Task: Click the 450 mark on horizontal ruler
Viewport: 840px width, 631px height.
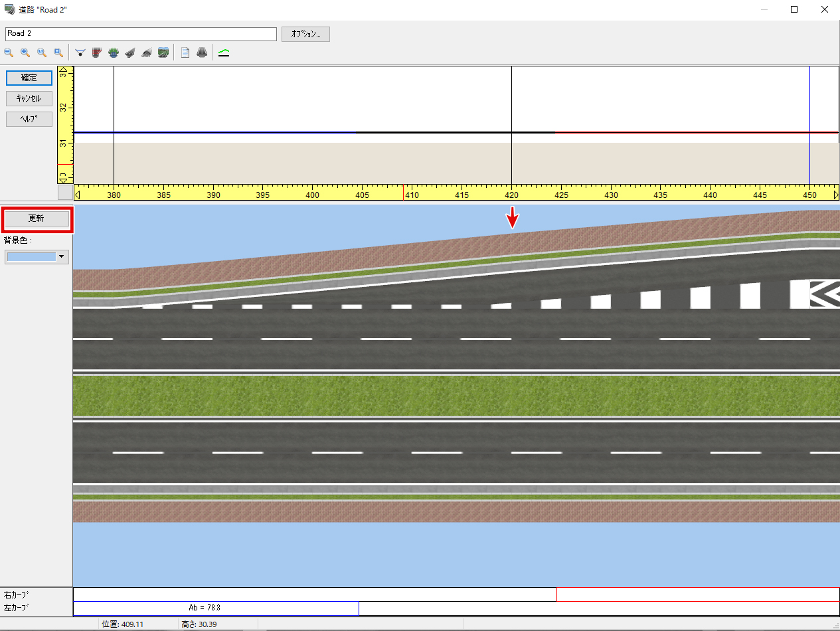Action: coord(809,195)
